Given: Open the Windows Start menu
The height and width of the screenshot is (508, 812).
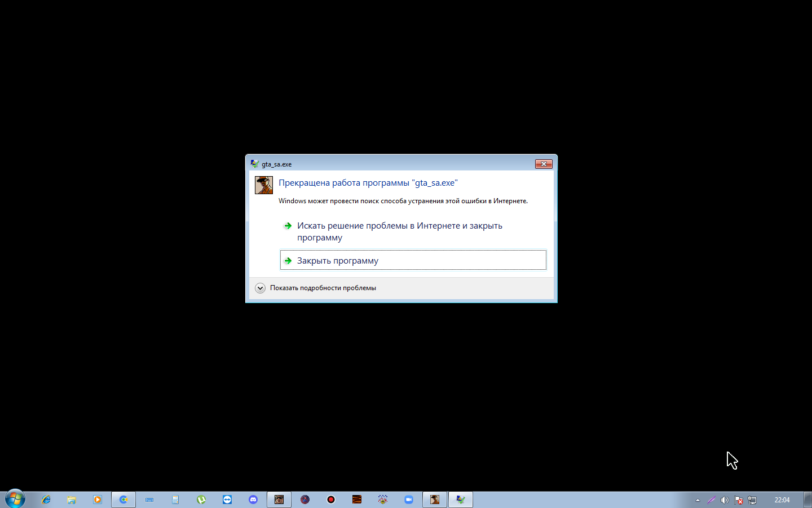Looking at the screenshot, I should pos(15,499).
